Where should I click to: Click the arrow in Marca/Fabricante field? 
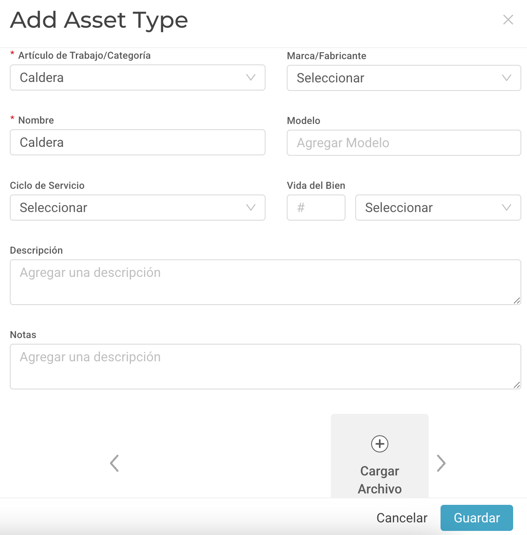(507, 78)
